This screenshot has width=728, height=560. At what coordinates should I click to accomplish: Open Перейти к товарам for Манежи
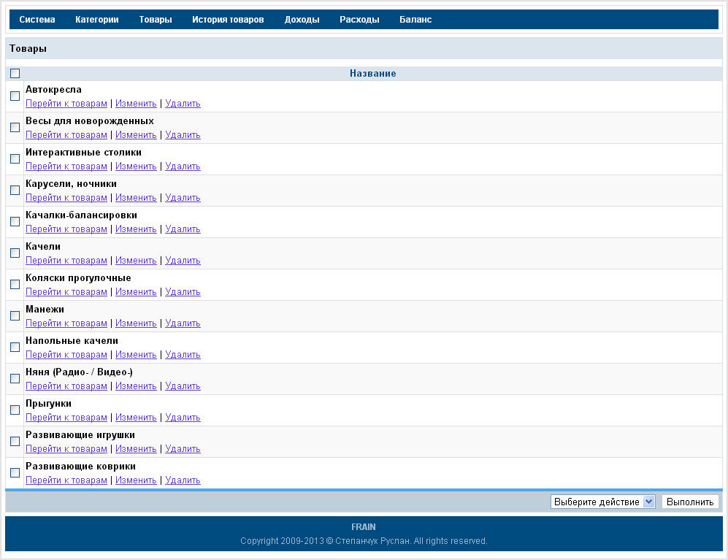pos(66,323)
